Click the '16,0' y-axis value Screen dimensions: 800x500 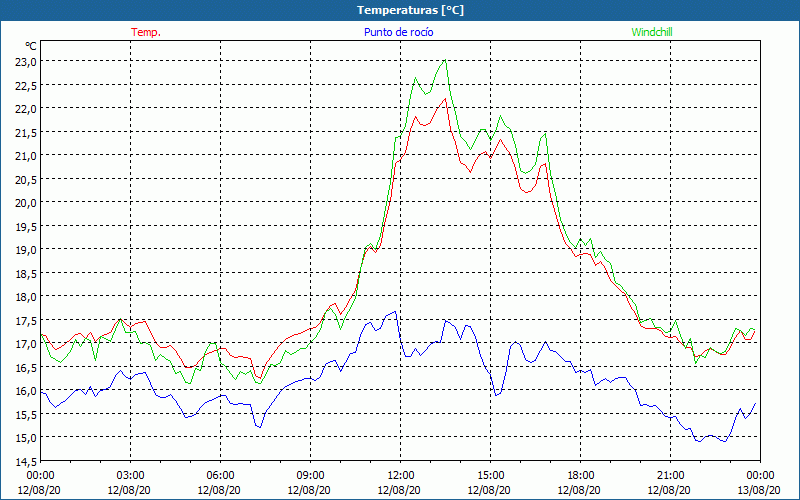click(26, 391)
